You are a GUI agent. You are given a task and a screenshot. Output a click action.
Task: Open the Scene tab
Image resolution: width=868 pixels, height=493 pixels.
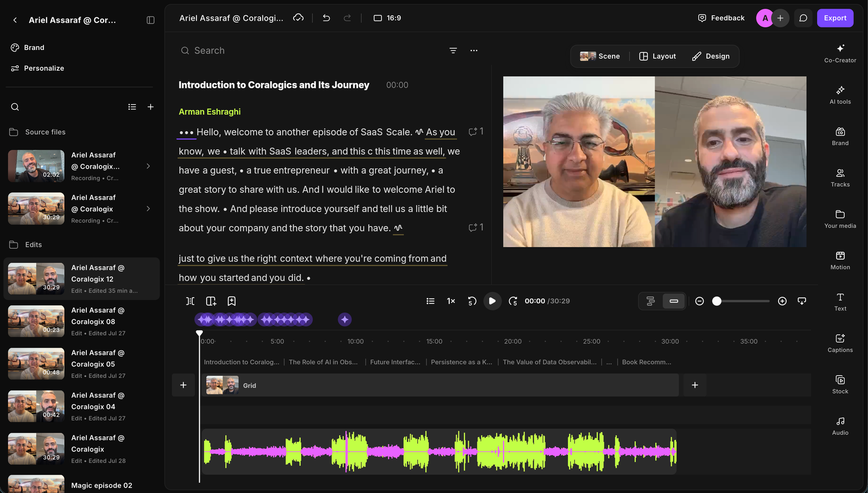(x=600, y=56)
